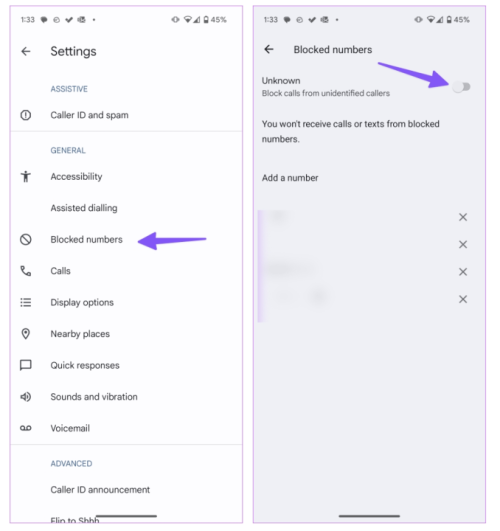Toggle Unknown callers blocking switch
Screen dimensions: 500x531
click(461, 87)
